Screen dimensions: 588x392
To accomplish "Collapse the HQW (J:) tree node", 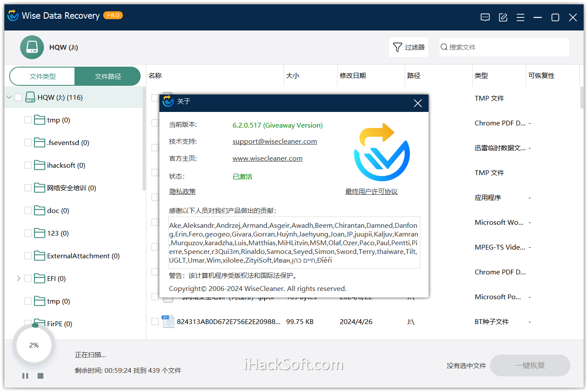I will click(9, 97).
